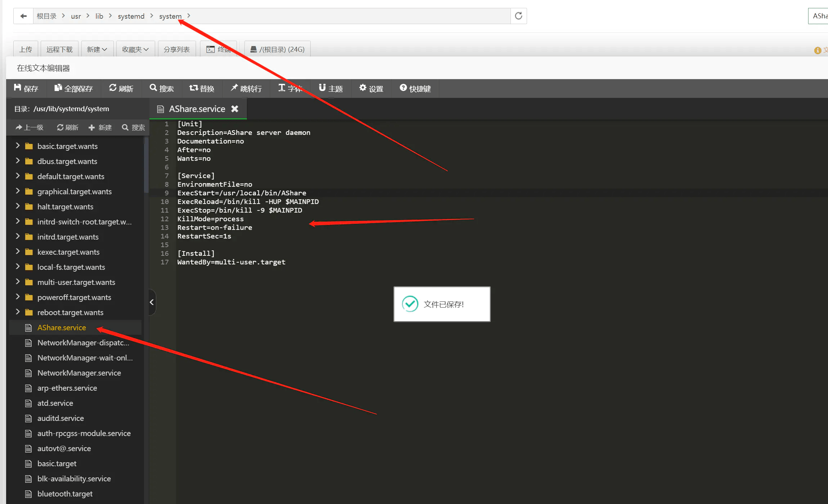Screen dimensions: 828x504
Task: Expand basic.target.wants folder
Action: pos(18,146)
